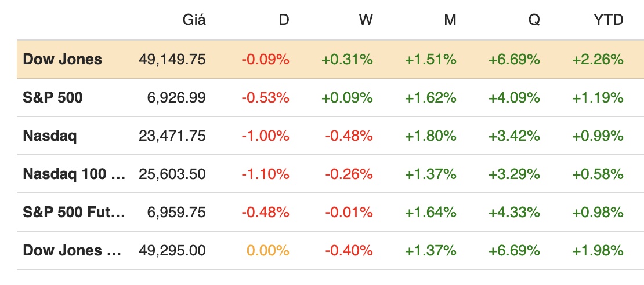Click the +2.26% YTD value

coord(598,59)
